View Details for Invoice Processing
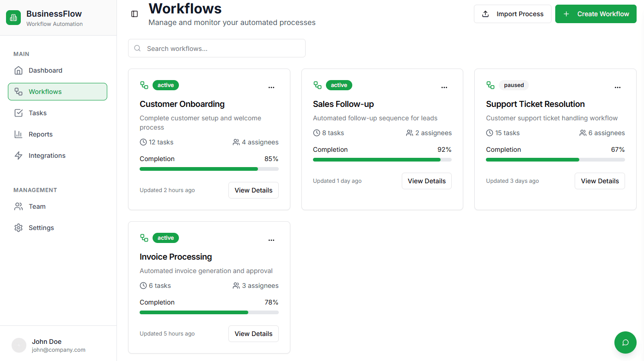This screenshot has width=644, height=361. [253, 333]
